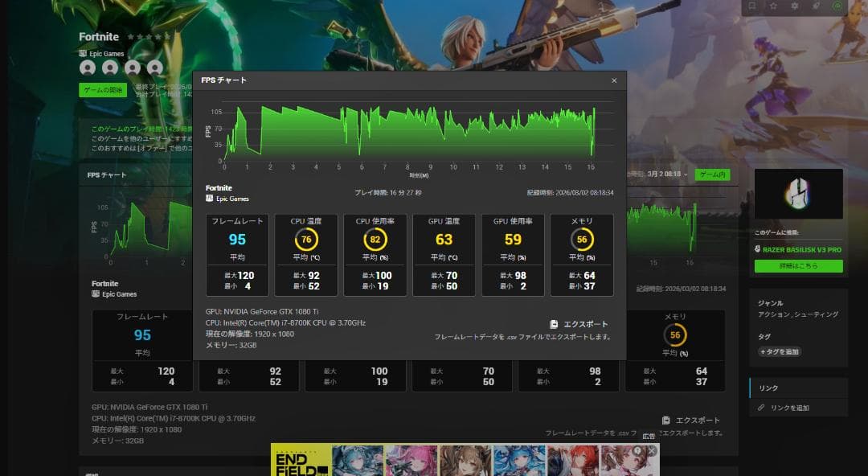Image resolution: width=868 pixels, height=476 pixels.
Task: Click the dialog's 'CPU: Intel(R) Core(TM) i7-8700K' line
Action: pos(285,323)
